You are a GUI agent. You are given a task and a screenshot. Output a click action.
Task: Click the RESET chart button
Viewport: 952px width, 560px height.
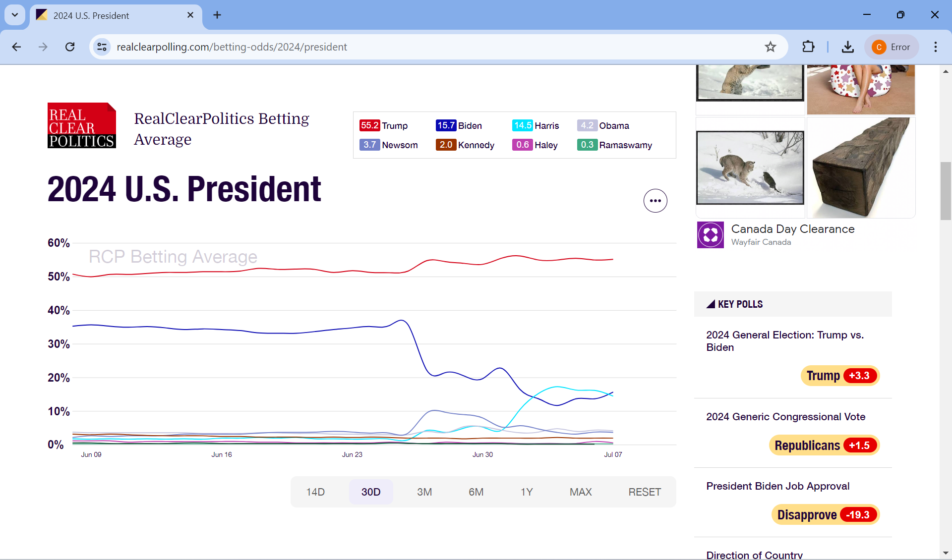645,492
